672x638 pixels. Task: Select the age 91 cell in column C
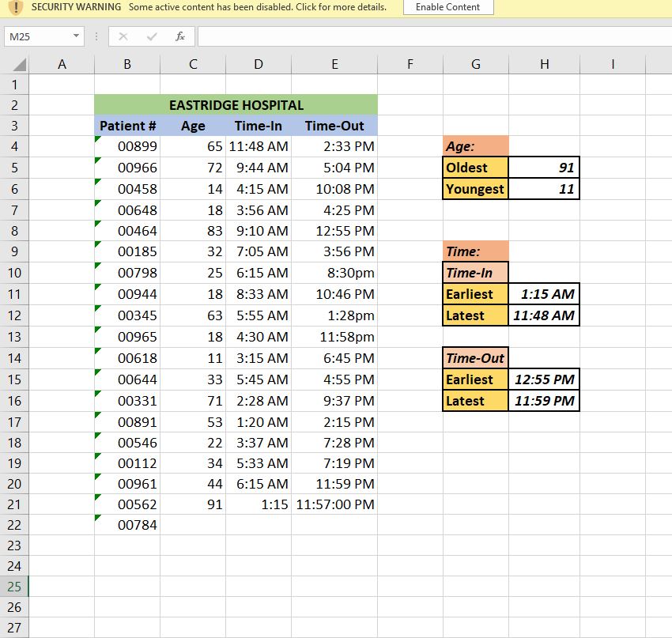click(193, 504)
